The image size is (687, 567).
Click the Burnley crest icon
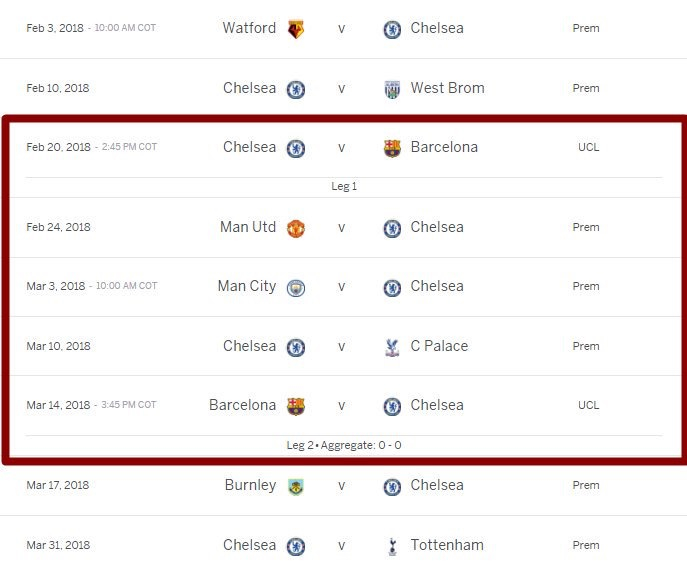[296, 487]
